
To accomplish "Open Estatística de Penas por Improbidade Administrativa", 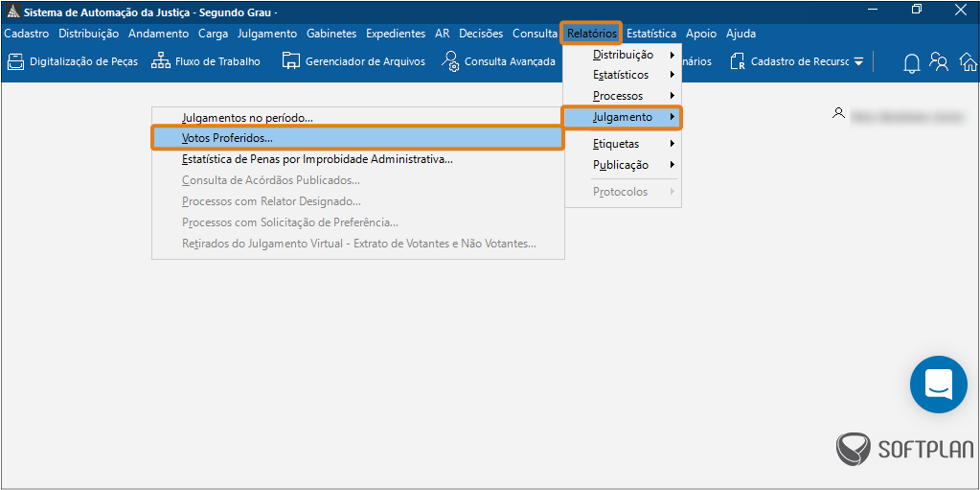I will click(358, 159).
